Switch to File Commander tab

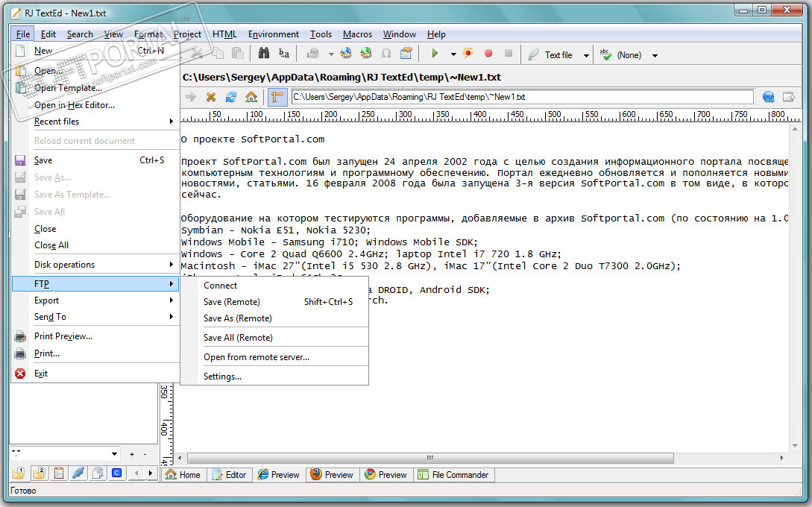coord(453,475)
